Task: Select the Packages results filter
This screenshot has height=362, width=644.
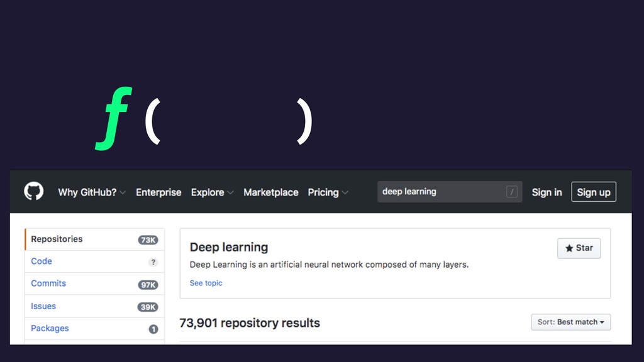Action: click(94, 328)
